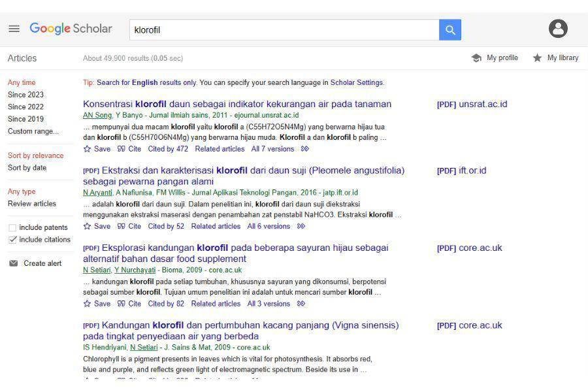This screenshot has width=588, height=392.
Task: Select the Any time filter
Action: click(x=22, y=82)
